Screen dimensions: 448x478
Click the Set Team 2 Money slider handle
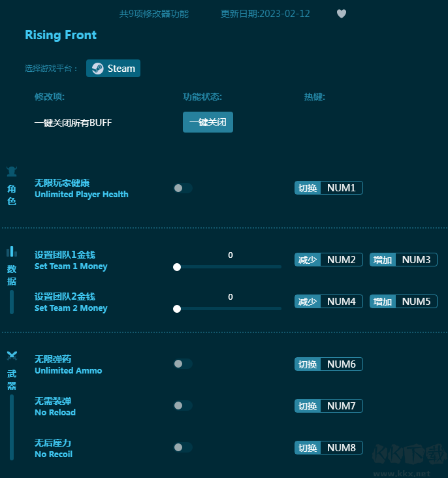(x=177, y=309)
